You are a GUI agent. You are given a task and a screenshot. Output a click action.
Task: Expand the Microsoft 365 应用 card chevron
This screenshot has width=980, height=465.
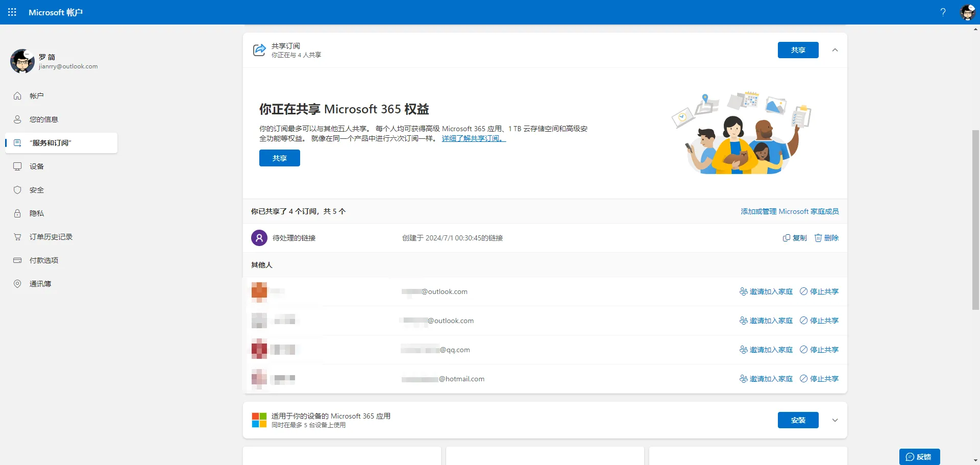pyautogui.click(x=835, y=420)
